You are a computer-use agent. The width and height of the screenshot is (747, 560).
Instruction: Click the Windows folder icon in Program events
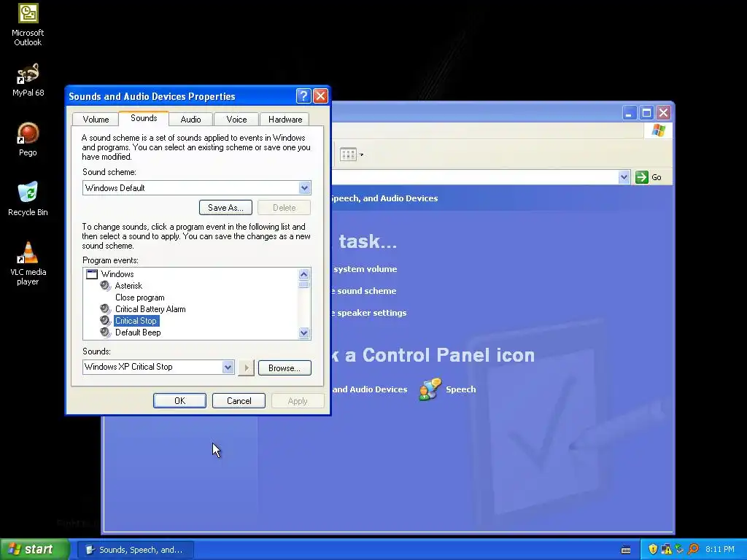point(92,274)
